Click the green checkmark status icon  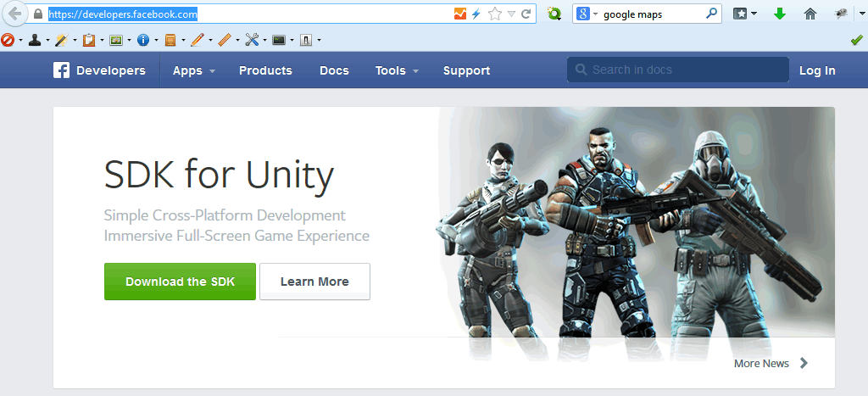(x=856, y=40)
